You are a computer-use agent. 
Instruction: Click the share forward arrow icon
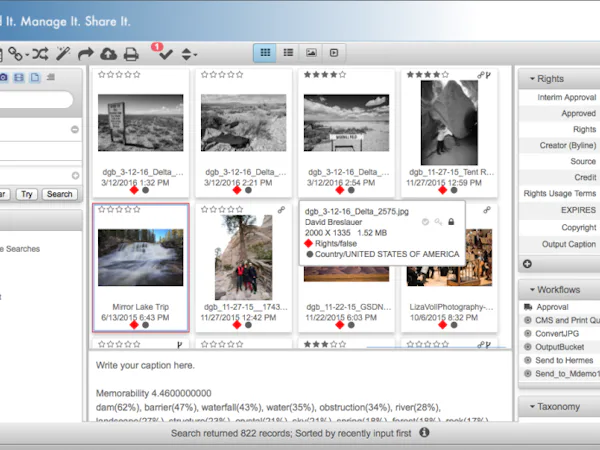pos(86,54)
